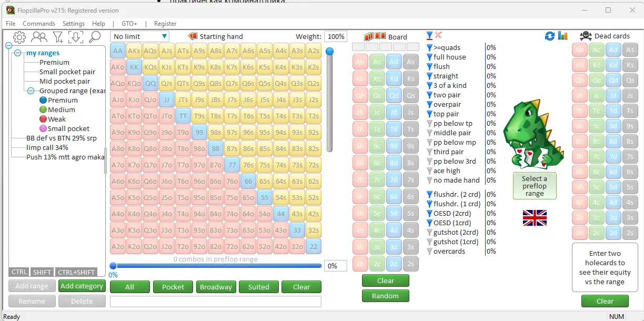
Task: Select the pink Small pocket group
Action: (x=43, y=128)
